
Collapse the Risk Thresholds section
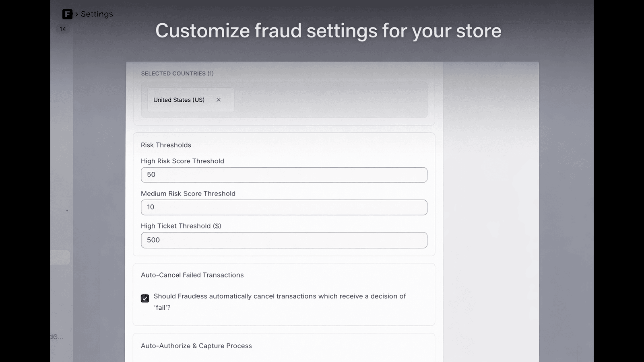[x=166, y=145]
